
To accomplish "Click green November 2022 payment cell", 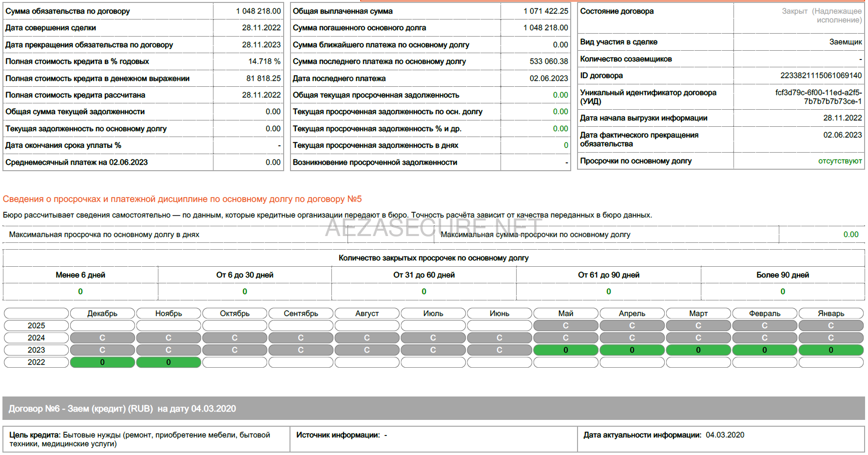I will (169, 362).
